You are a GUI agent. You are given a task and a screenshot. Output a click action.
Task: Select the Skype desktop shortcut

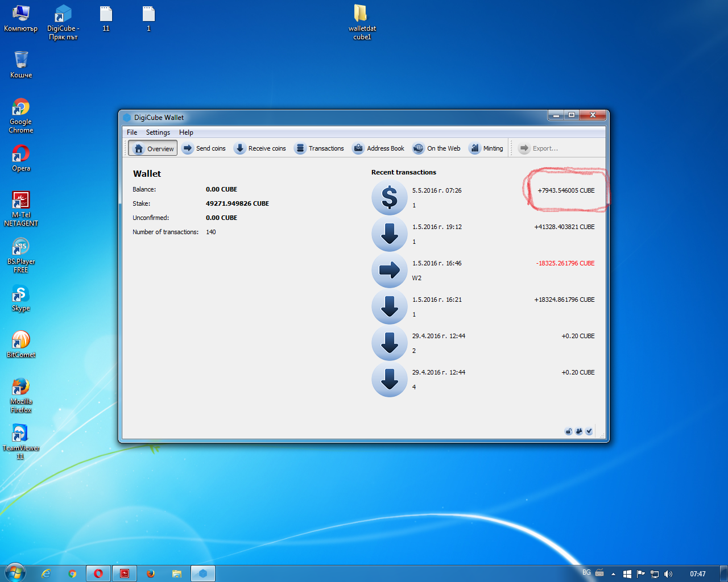21,297
